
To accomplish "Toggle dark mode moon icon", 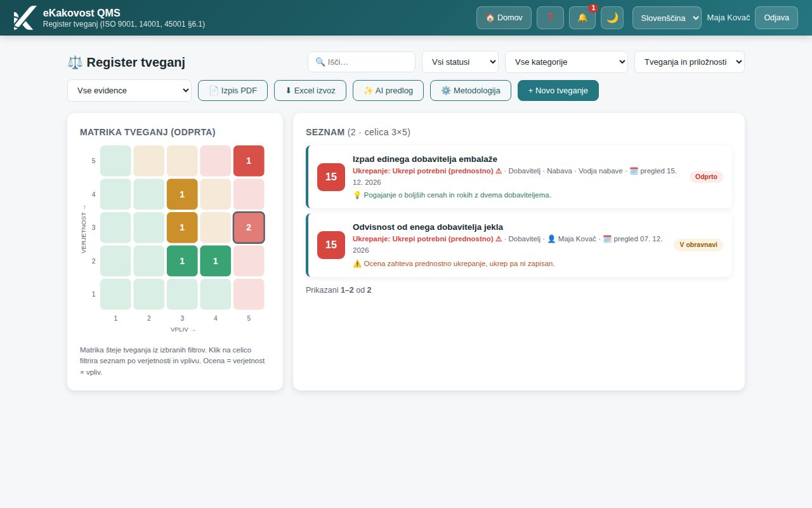I will click(x=612, y=18).
